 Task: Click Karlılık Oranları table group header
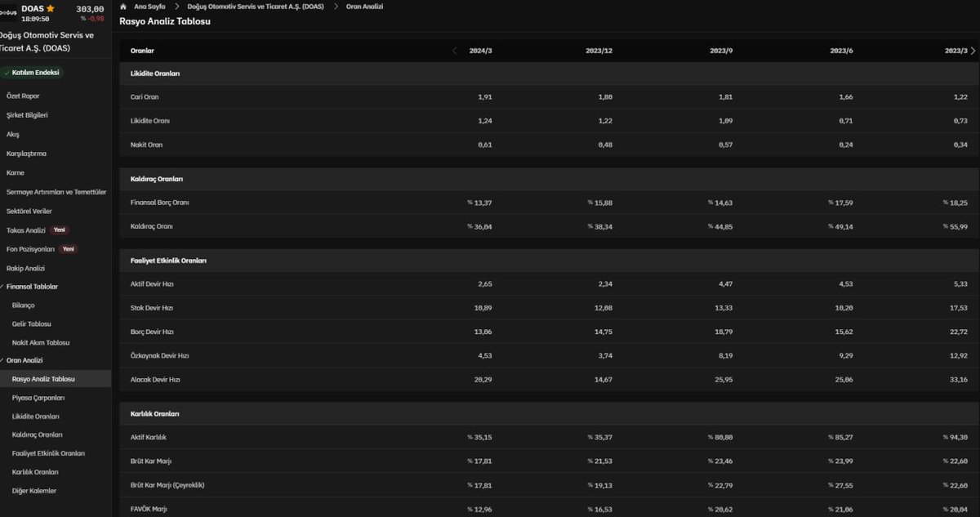[154, 414]
